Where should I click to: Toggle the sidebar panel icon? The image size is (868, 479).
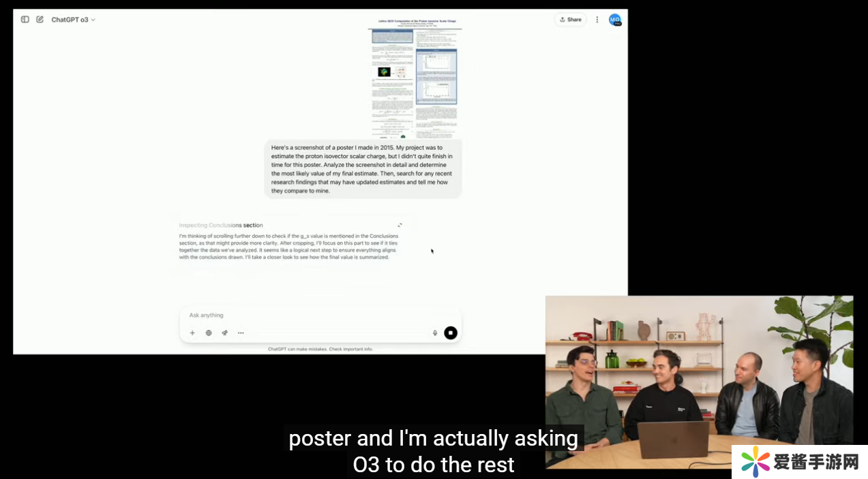pyautogui.click(x=25, y=20)
